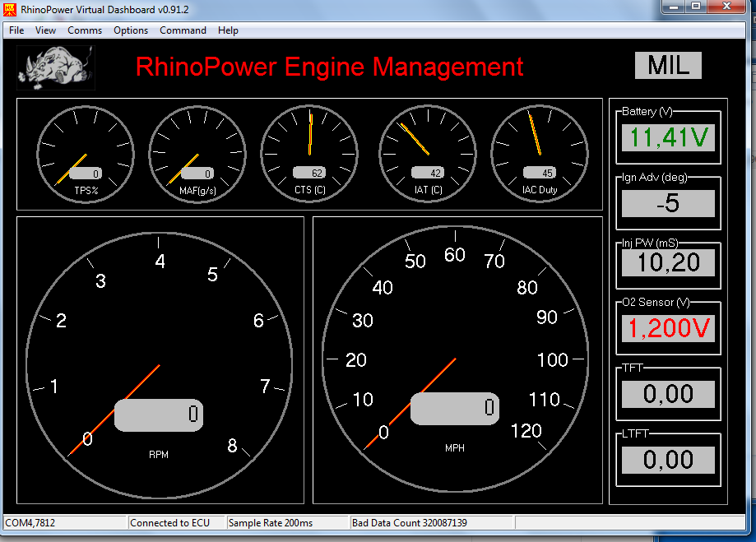The width and height of the screenshot is (756, 542).
Task: Click the IAC Duty gauge
Action: click(x=540, y=155)
